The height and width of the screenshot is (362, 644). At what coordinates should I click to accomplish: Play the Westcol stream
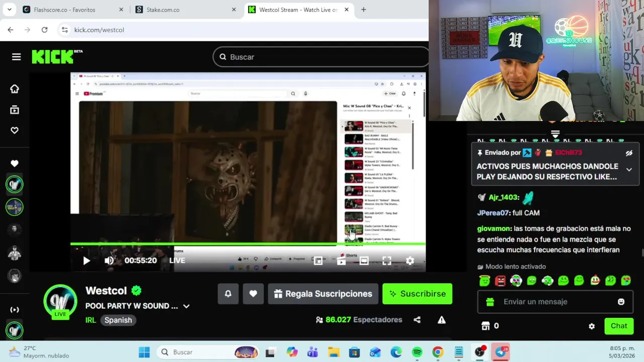[87, 260]
